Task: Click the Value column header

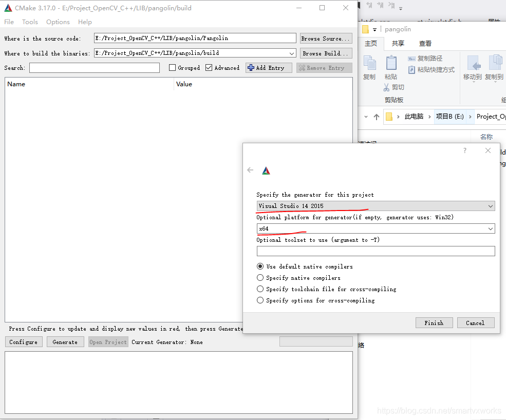Action: tap(263, 84)
